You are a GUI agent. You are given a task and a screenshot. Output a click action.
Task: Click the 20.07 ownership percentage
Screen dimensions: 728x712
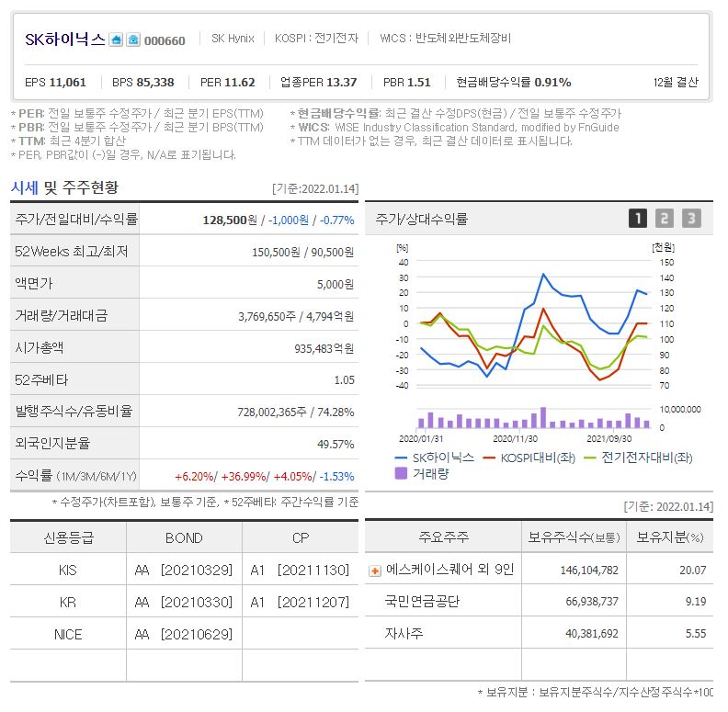693,571
